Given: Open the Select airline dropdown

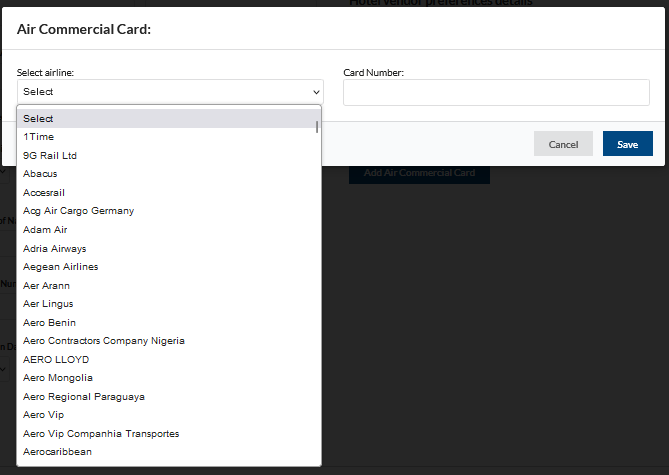Looking at the screenshot, I should tap(170, 92).
